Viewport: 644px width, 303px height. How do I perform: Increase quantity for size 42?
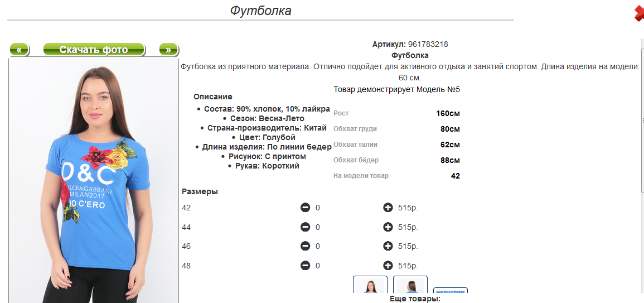coord(388,208)
